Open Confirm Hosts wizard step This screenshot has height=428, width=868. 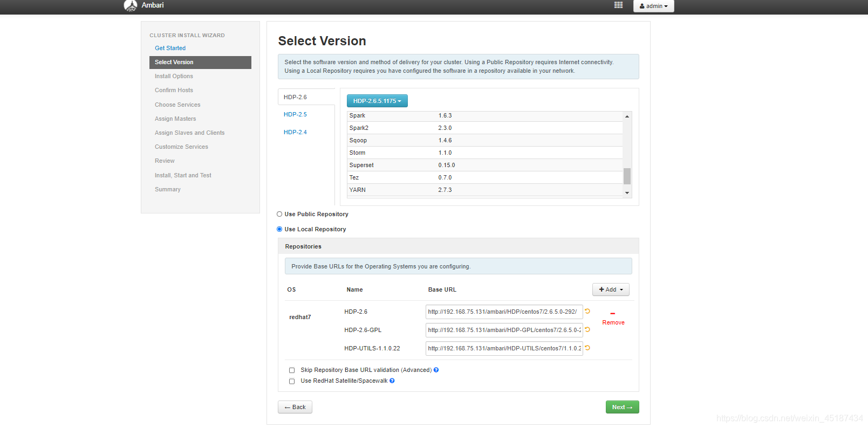(x=174, y=90)
